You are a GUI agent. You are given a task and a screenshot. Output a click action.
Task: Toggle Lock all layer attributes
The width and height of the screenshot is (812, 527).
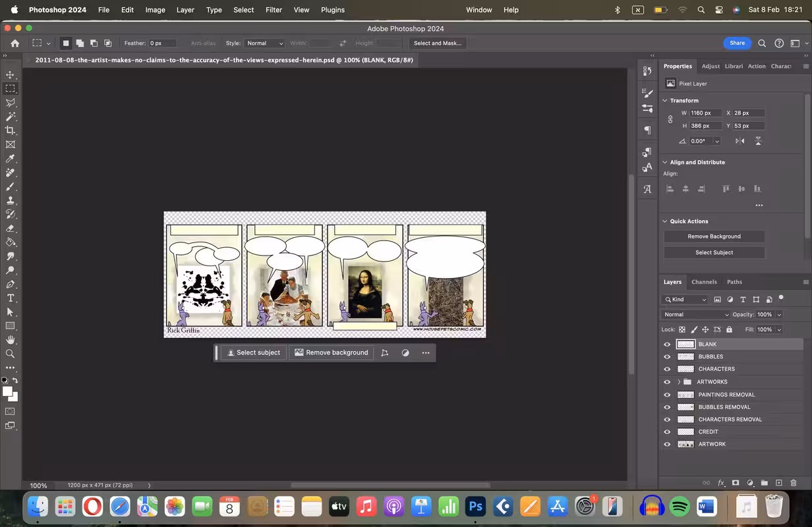pos(729,329)
